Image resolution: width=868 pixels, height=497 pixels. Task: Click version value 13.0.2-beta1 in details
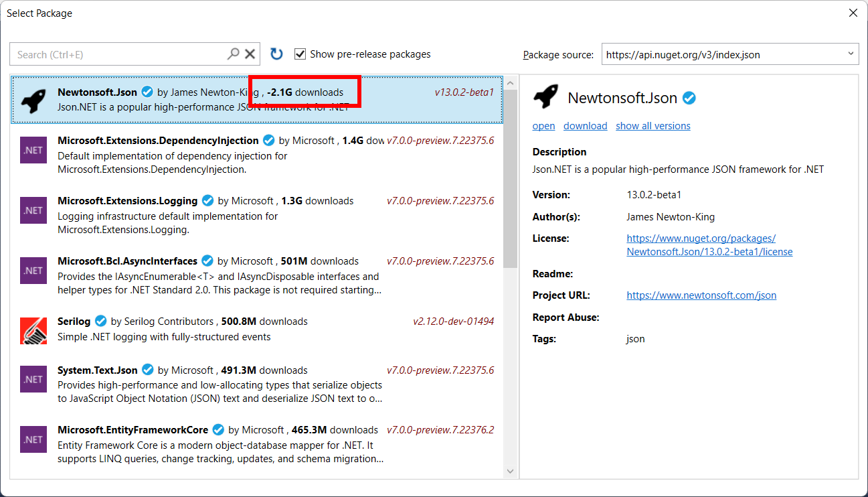(654, 195)
